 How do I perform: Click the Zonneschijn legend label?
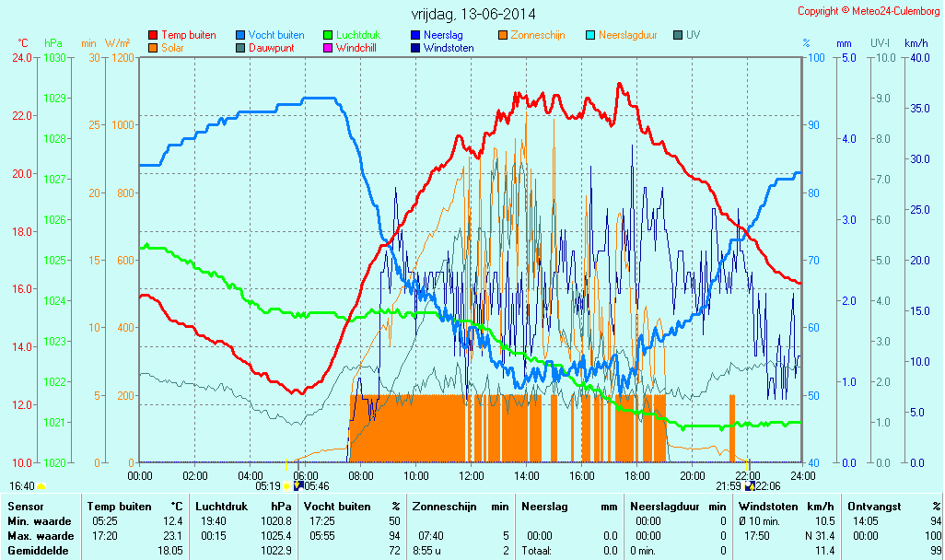[538, 35]
